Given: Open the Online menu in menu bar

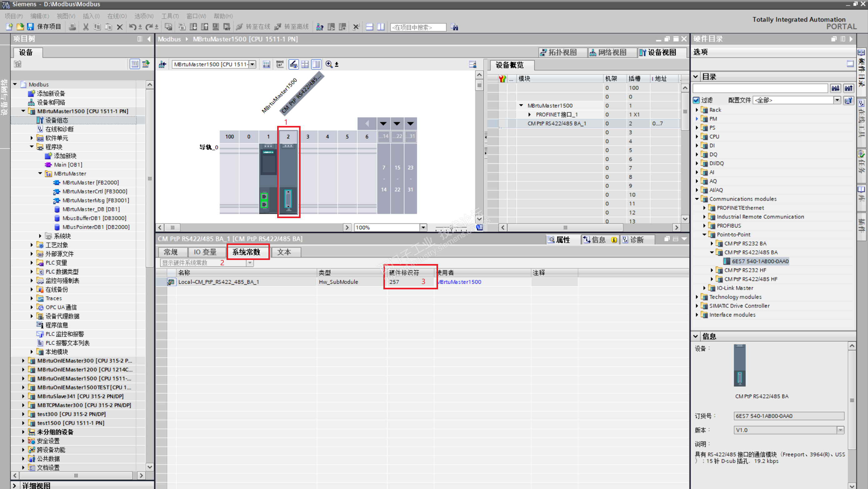Looking at the screenshot, I should pos(117,16).
